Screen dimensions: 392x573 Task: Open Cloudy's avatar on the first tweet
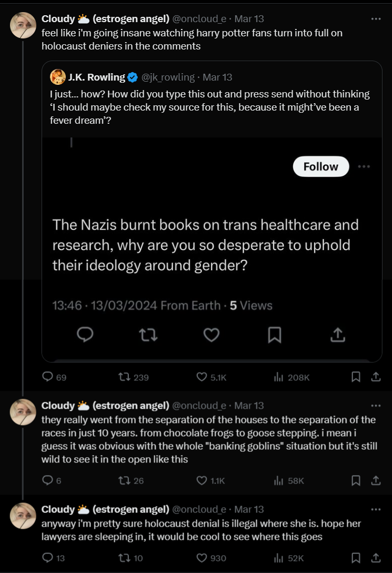point(23,25)
